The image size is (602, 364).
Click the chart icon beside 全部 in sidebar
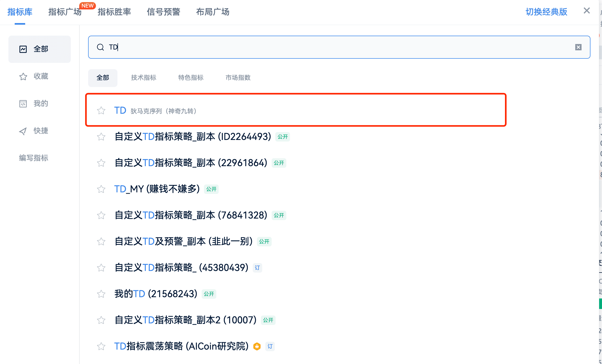click(x=23, y=49)
